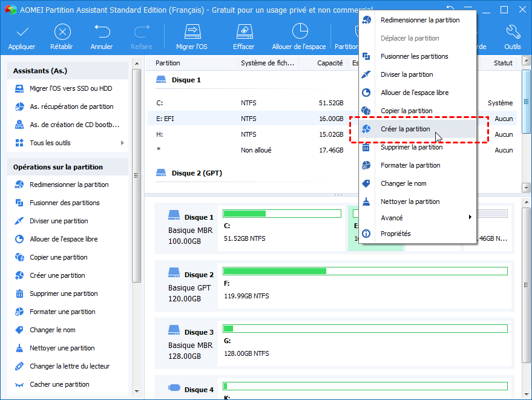Choose Fusionner les partitions in context menu
This screenshot has width=532, height=400.
(x=418, y=56)
